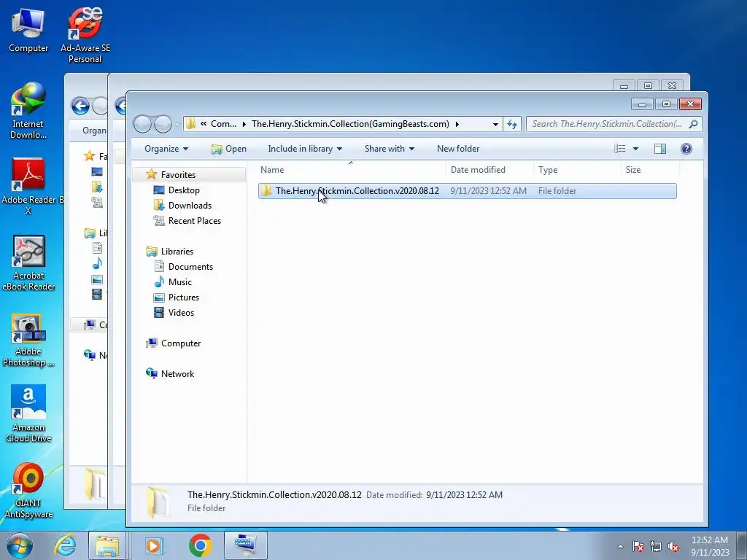Click the Forward navigation button
Image resolution: width=747 pixels, height=560 pixels.
(x=163, y=124)
